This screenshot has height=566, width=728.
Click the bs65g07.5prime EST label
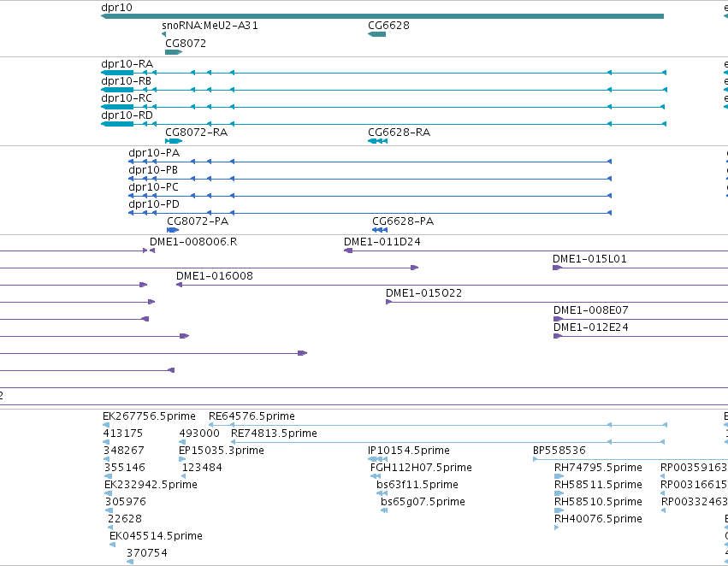[423, 502]
